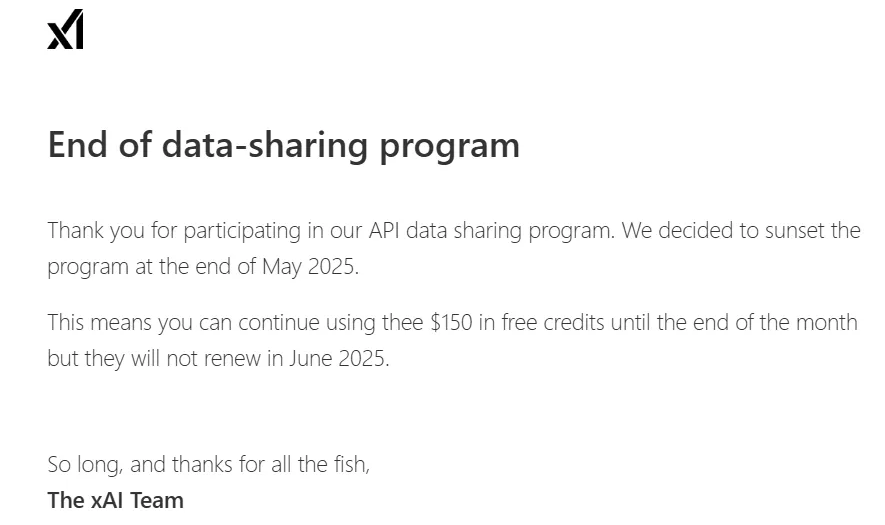Click the word 'program' in the heading
885x525 pixels.
449,147
